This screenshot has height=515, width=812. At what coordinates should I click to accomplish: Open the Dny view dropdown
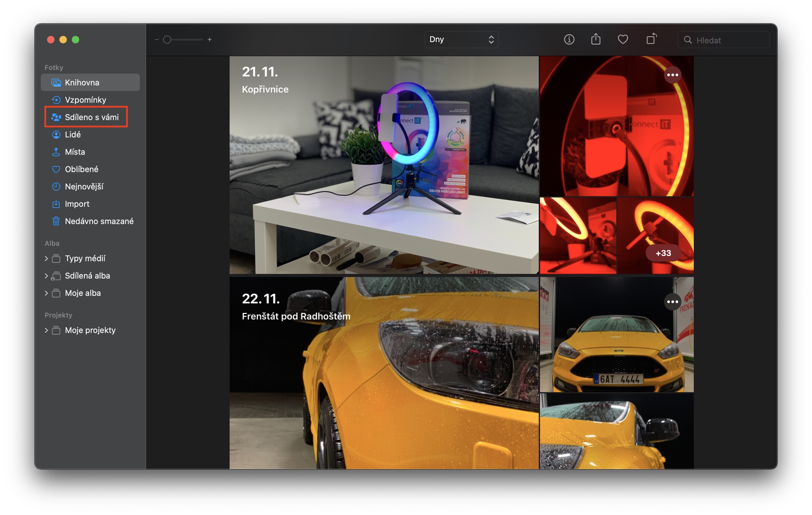(x=461, y=39)
